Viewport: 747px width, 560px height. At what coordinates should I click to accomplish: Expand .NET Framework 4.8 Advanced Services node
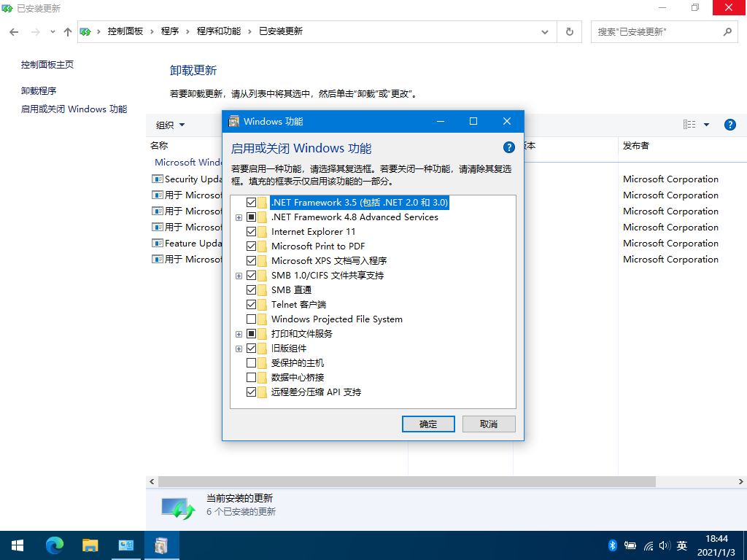click(x=239, y=217)
